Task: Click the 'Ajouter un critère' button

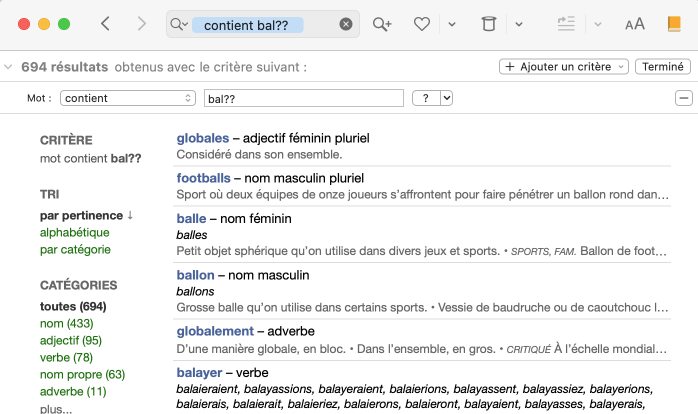Action: (x=564, y=67)
